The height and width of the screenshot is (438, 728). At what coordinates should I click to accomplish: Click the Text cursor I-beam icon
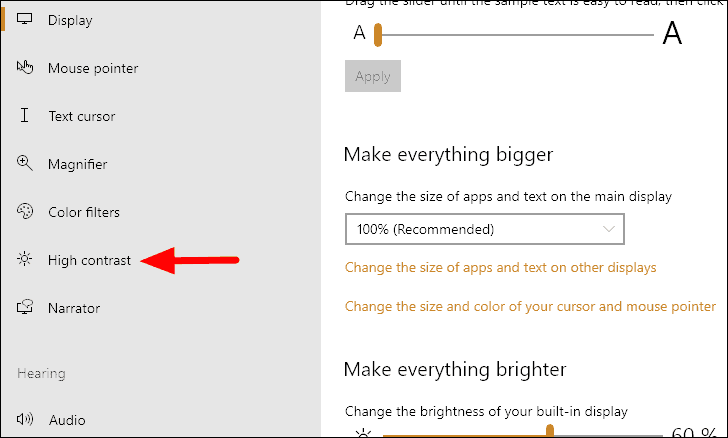(25, 116)
